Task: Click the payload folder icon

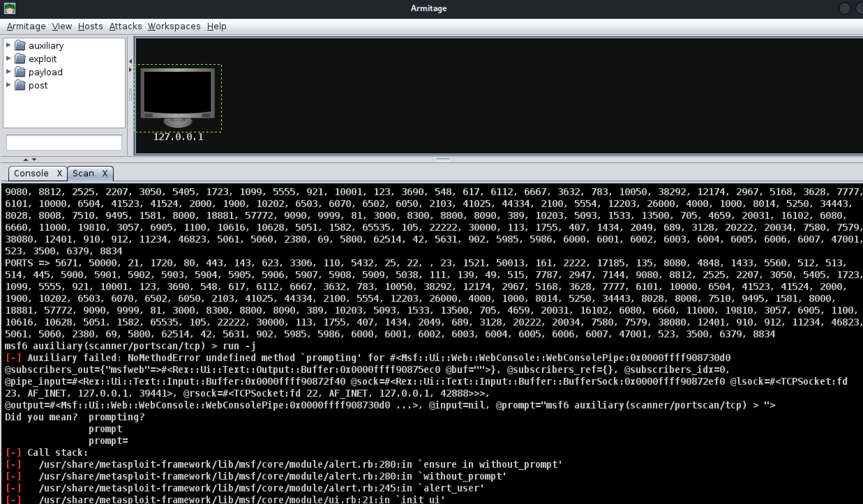Action: tap(20, 72)
